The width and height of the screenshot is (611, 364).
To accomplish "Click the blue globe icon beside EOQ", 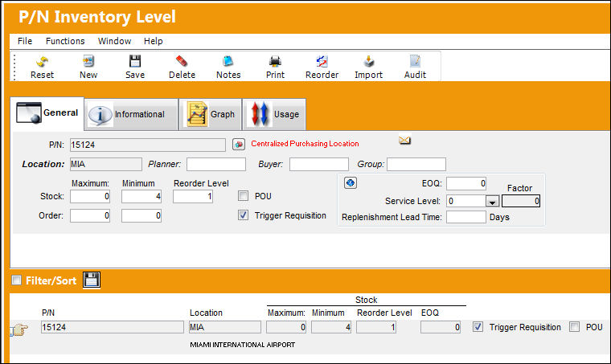I will click(x=351, y=182).
